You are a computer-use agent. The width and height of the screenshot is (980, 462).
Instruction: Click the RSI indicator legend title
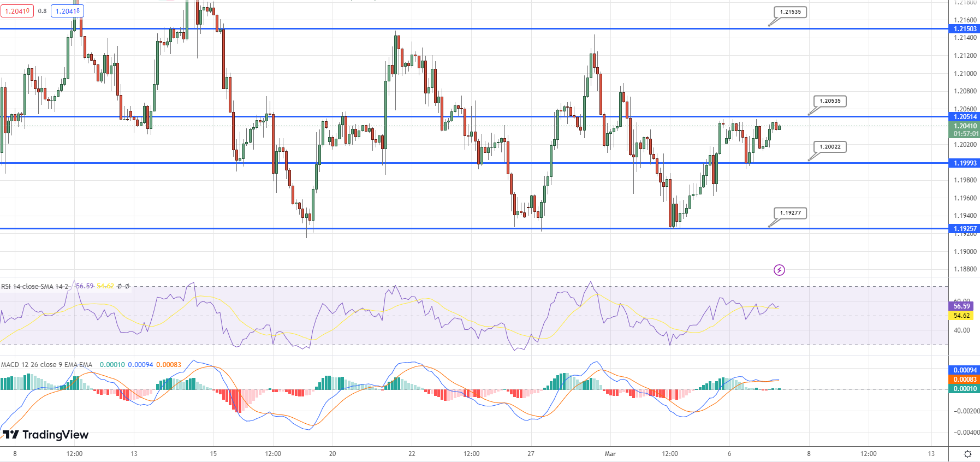(35, 286)
